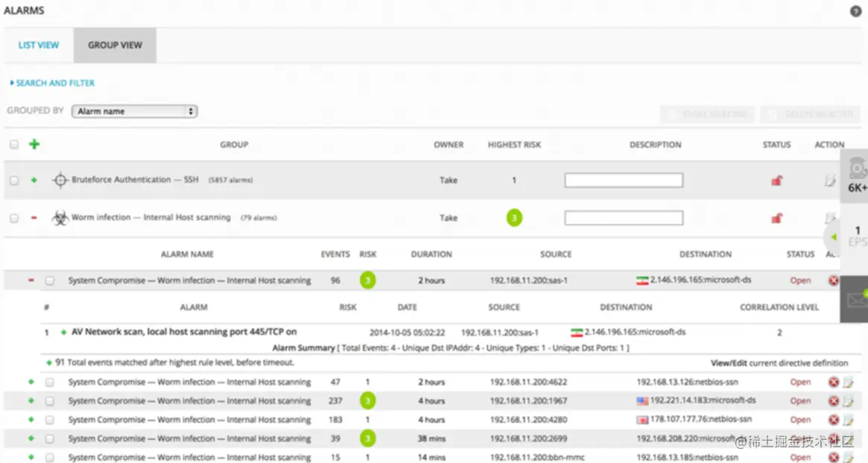Check the Bruteforce Authentication — SSH group checkbox
Screen dimensions: 868x463
pyautogui.click(x=14, y=180)
